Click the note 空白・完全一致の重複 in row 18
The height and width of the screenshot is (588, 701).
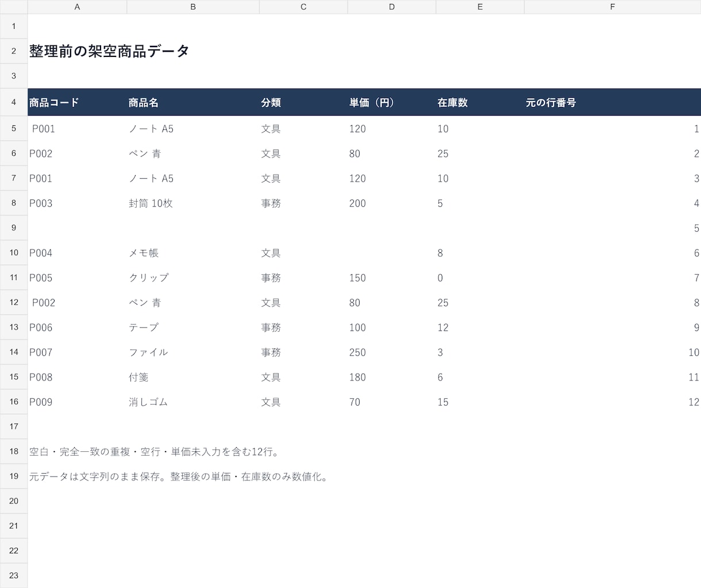click(80, 452)
